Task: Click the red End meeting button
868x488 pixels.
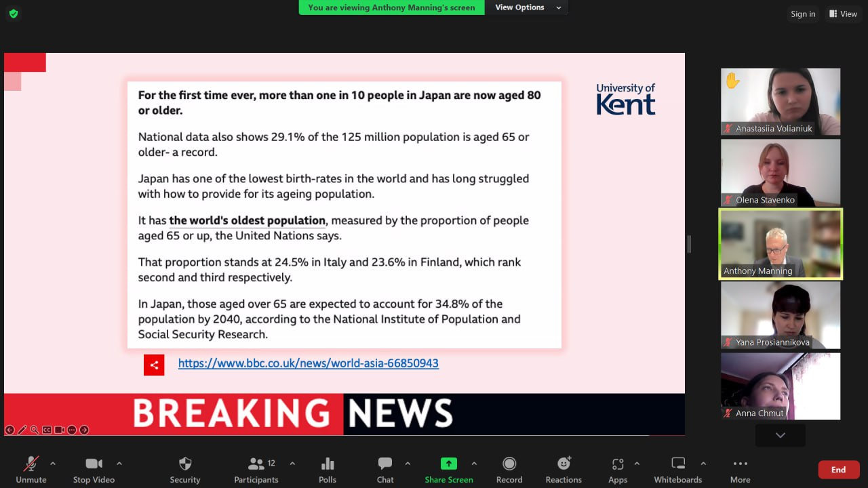Action: click(838, 470)
